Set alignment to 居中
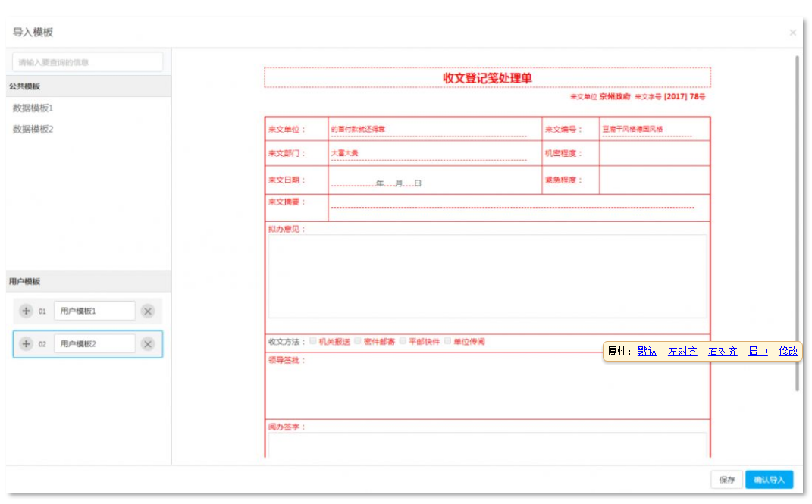Viewport: 812px width, 504px height. (757, 352)
